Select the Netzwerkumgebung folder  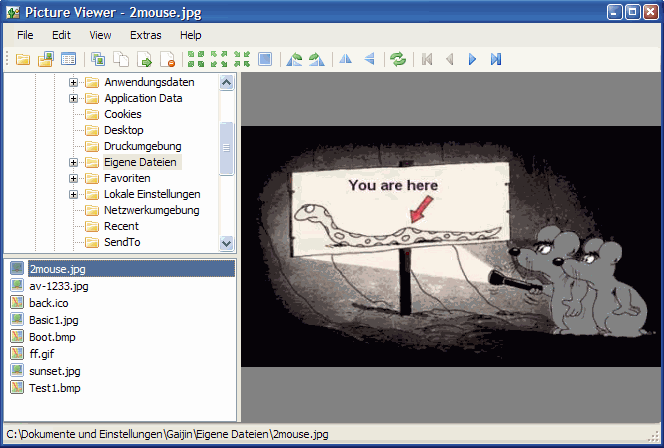coord(152,210)
